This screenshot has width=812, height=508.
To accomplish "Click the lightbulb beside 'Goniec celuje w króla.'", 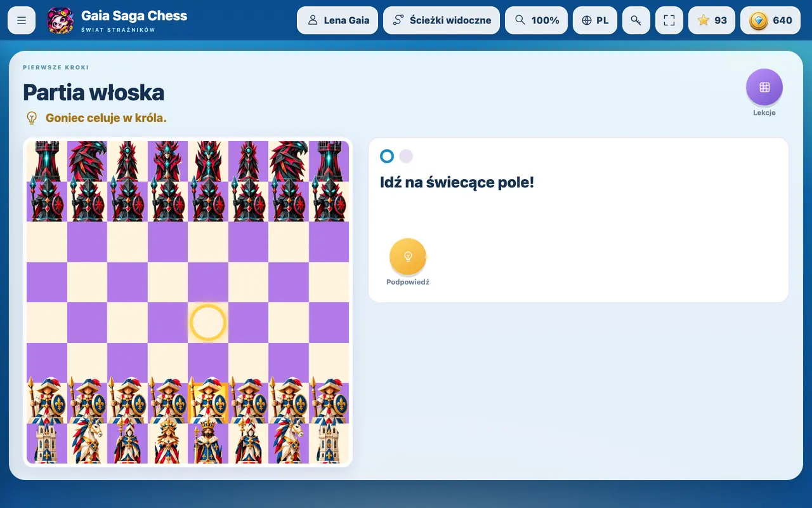I will pos(31,118).
